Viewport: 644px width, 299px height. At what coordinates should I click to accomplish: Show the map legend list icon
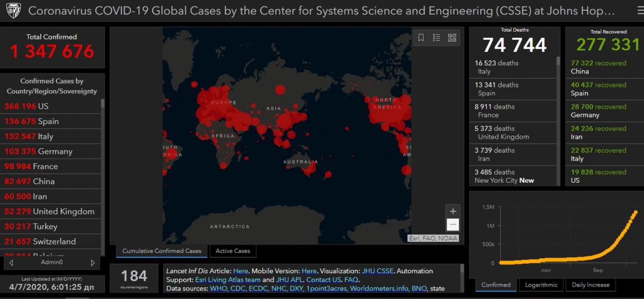(x=436, y=38)
